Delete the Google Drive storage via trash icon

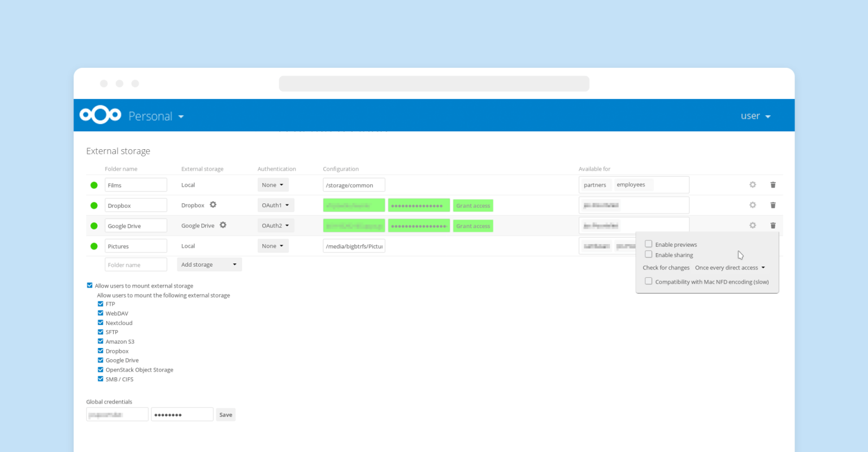pos(773,225)
